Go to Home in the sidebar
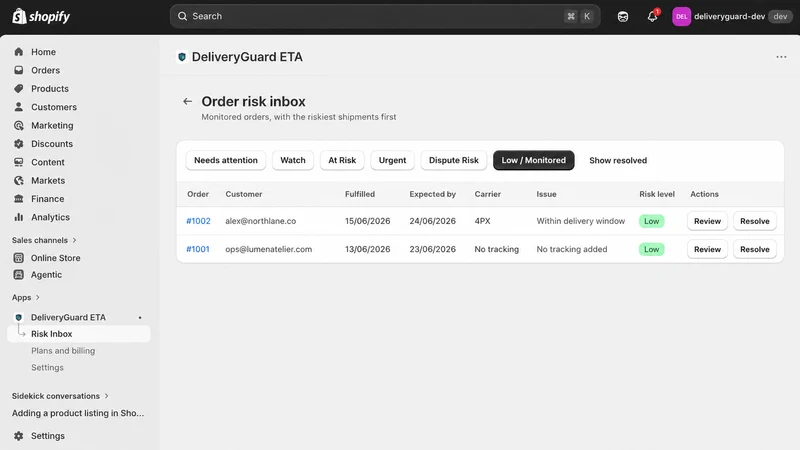This screenshot has width=800, height=450. coord(43,52)
